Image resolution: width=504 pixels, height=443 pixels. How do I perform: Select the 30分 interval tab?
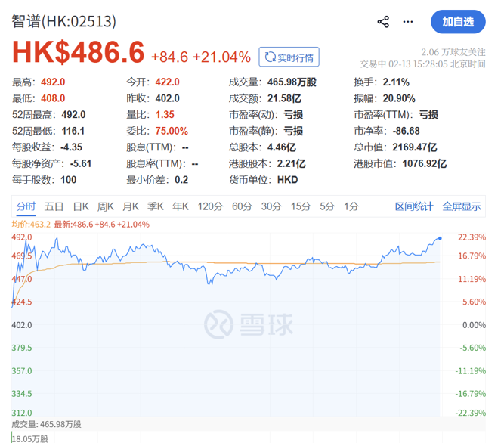(271, 206)
